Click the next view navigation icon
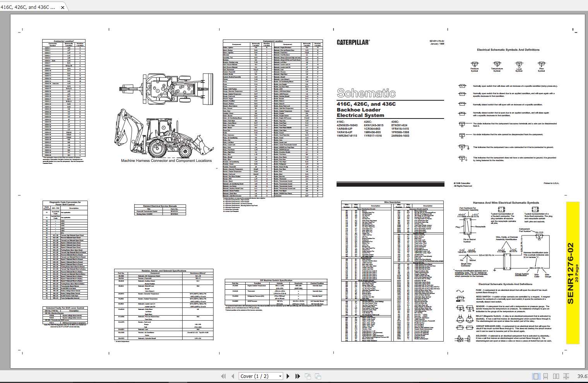This screenshot has height=383, width=588. pos(318,376)
